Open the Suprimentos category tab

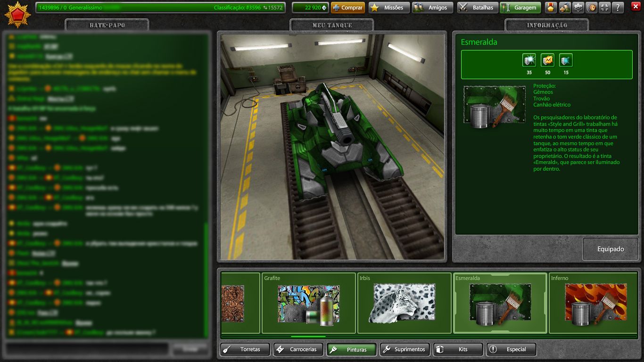[405, 349]
